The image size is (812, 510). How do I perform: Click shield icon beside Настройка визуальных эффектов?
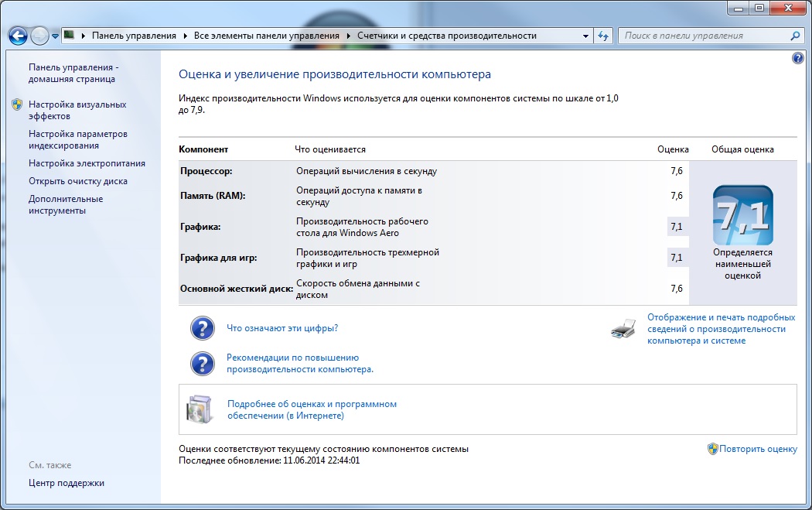[x=17, y=104]
